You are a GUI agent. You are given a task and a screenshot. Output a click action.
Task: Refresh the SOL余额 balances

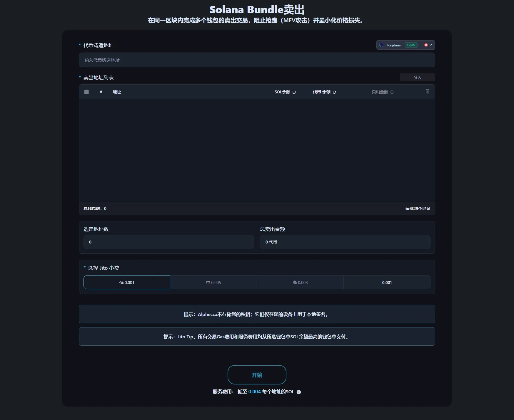point(294,92)
